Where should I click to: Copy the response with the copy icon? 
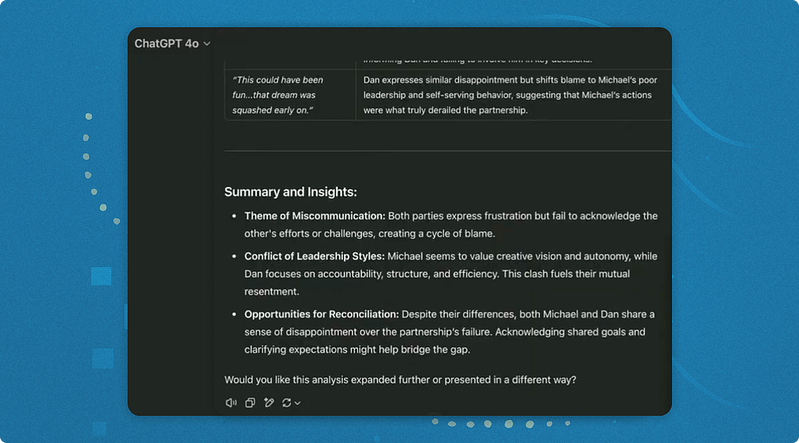tap(250, 403)
